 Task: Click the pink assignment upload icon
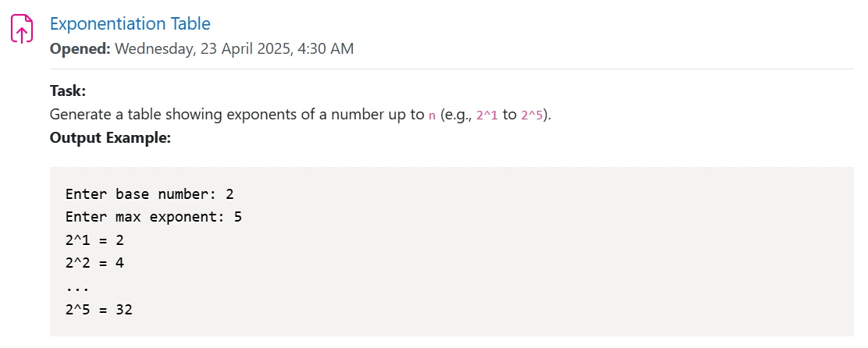[x=22, y=30]
